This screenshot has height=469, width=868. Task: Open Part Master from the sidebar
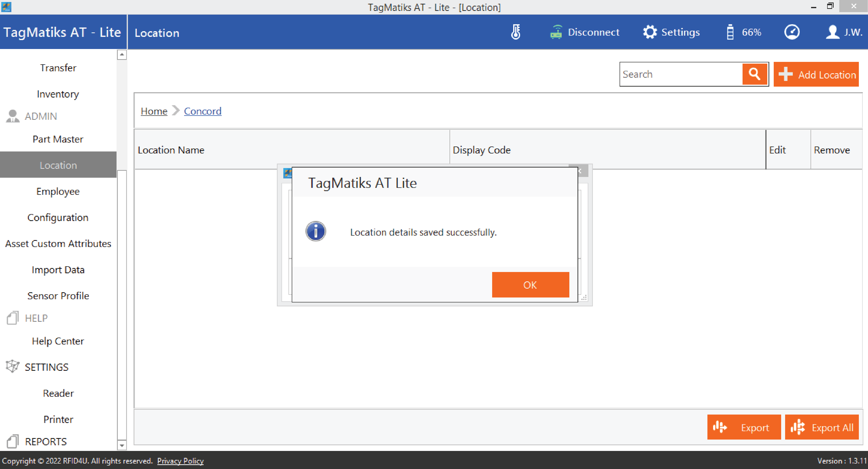click(x=58, y=139)
